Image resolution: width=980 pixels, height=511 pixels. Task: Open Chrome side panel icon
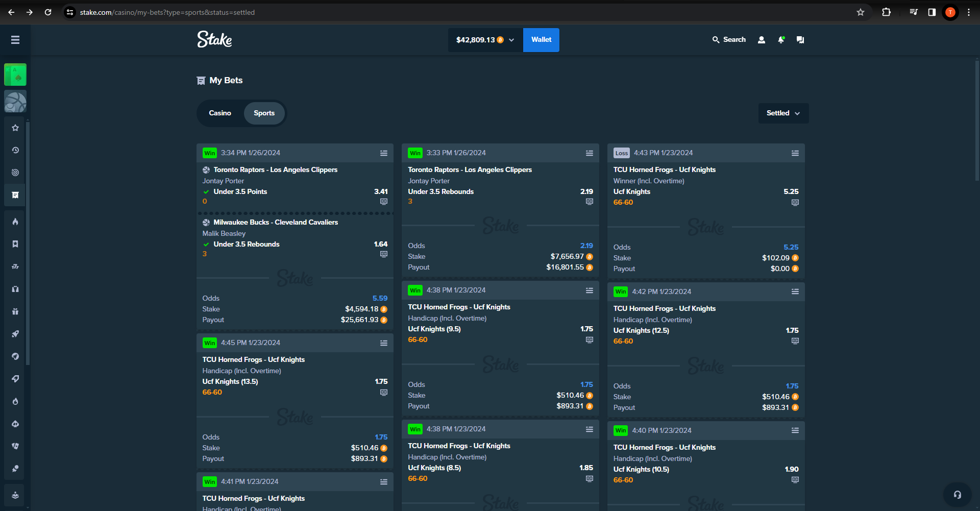coord(932,12)
